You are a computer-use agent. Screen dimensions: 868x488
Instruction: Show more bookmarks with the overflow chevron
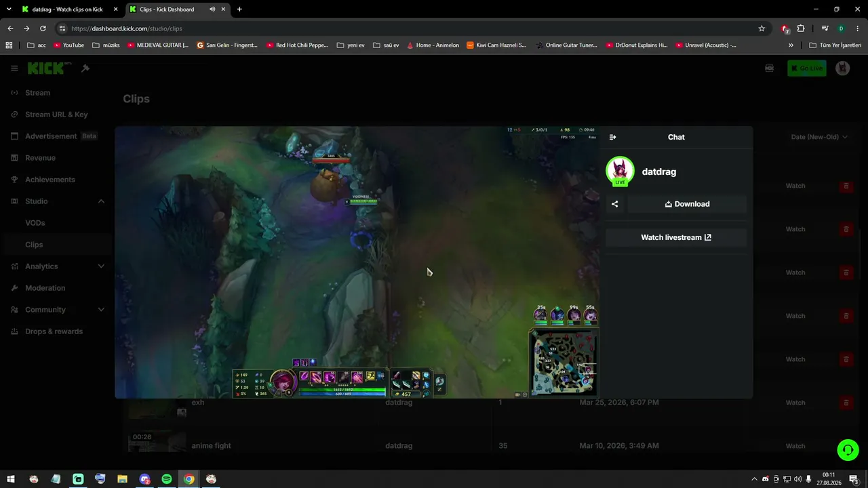pyautogui.click(x=791, y=45)
